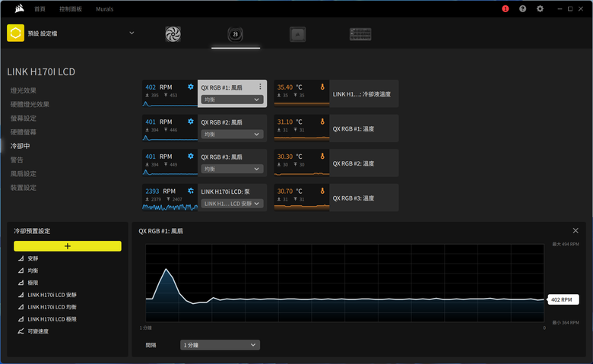The height and width of the screenshot is (364, 593).
Task: Click pump icon on 2393 RPM tile
Action: coord(191,191)
